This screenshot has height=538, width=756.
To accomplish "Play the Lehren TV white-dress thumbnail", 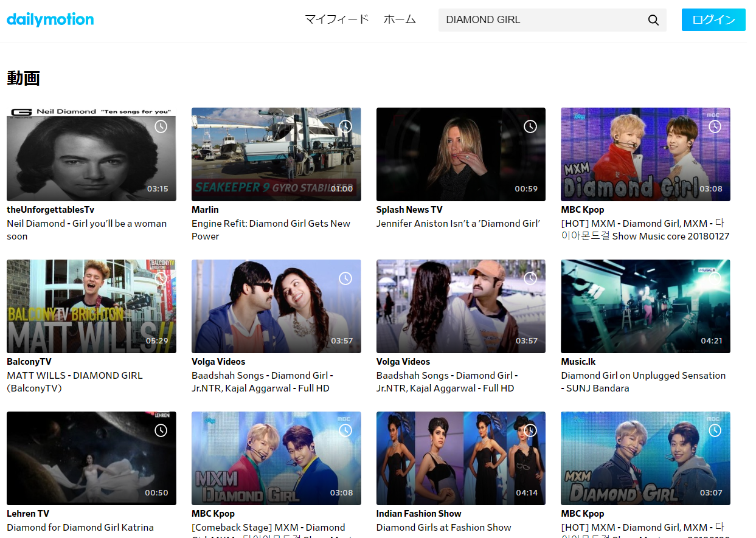I will [x=91, y=458].
